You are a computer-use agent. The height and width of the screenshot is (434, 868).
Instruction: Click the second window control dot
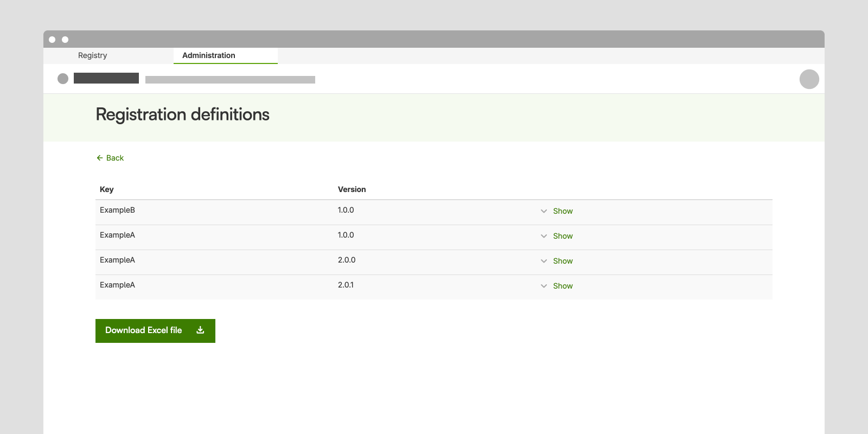click(65, 40)
